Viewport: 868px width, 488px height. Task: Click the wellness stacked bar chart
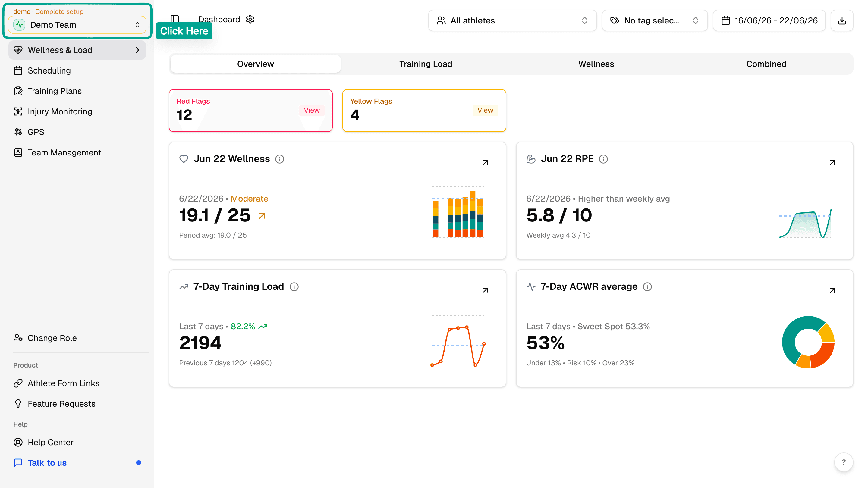pos(458,212)
